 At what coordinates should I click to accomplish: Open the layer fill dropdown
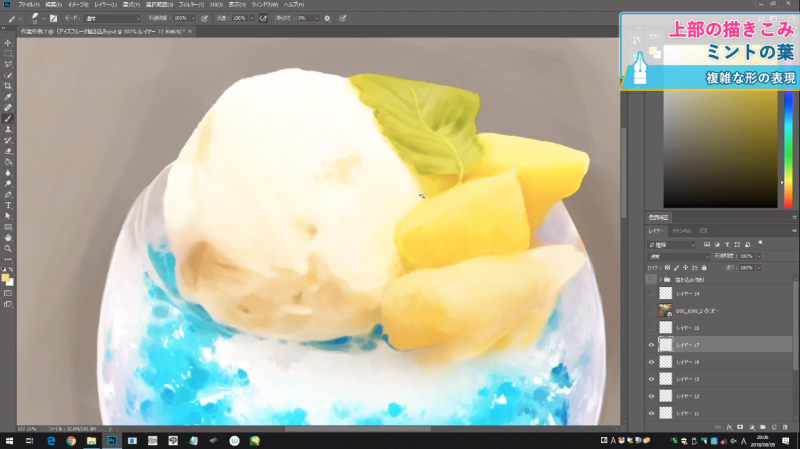tap(759, 267)
